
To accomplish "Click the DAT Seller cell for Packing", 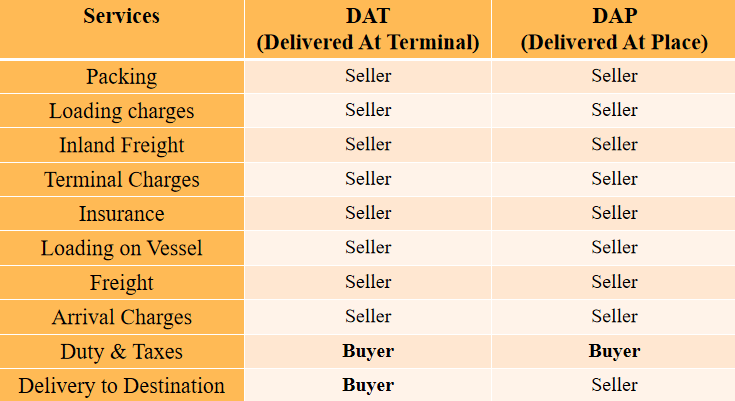I will (367, 76).
